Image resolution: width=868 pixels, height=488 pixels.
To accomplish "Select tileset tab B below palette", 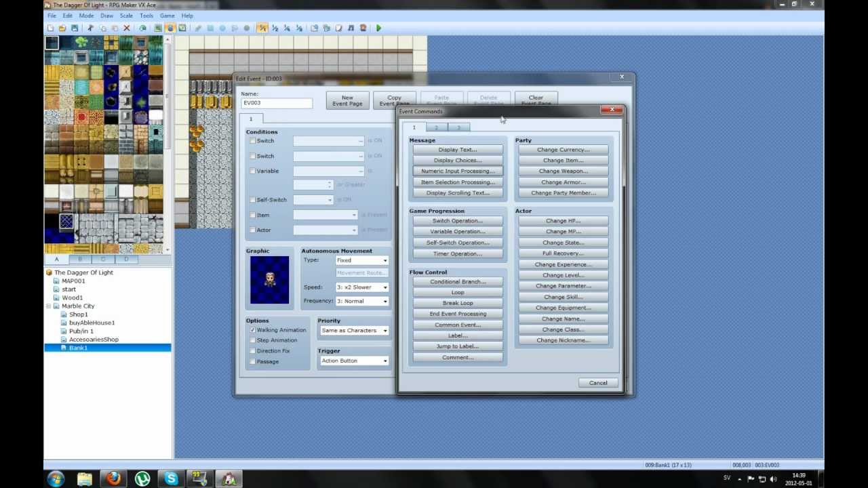I will click(x=80, y=260).
